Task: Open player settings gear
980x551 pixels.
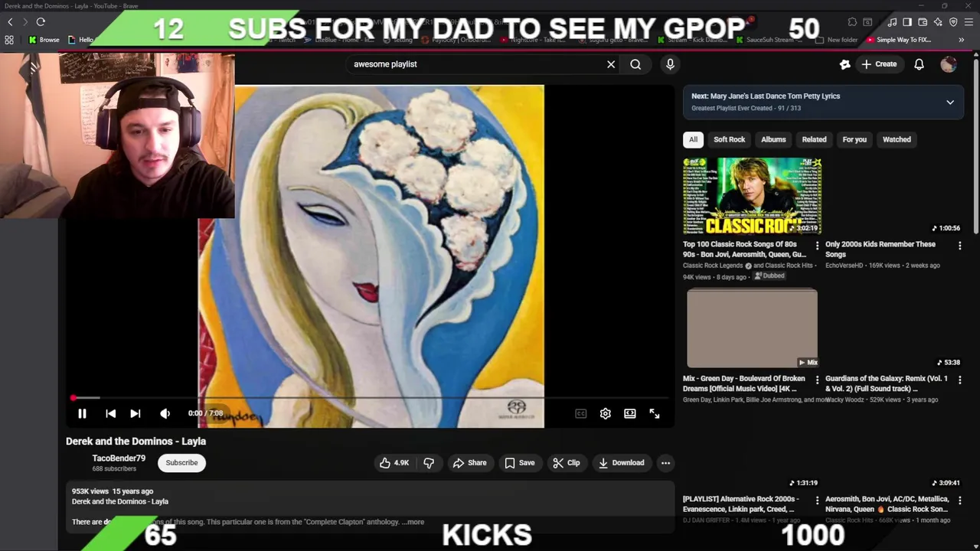Action: click(x=606, y=413)
